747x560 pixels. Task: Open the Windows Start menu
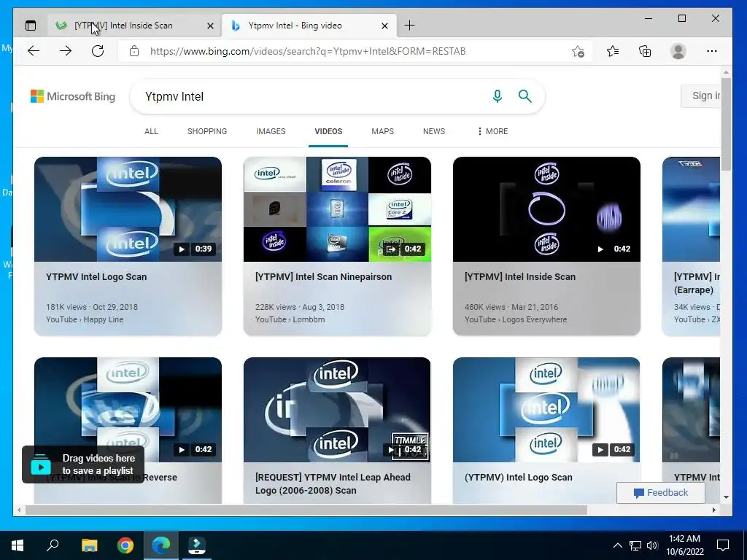[18, 545]
